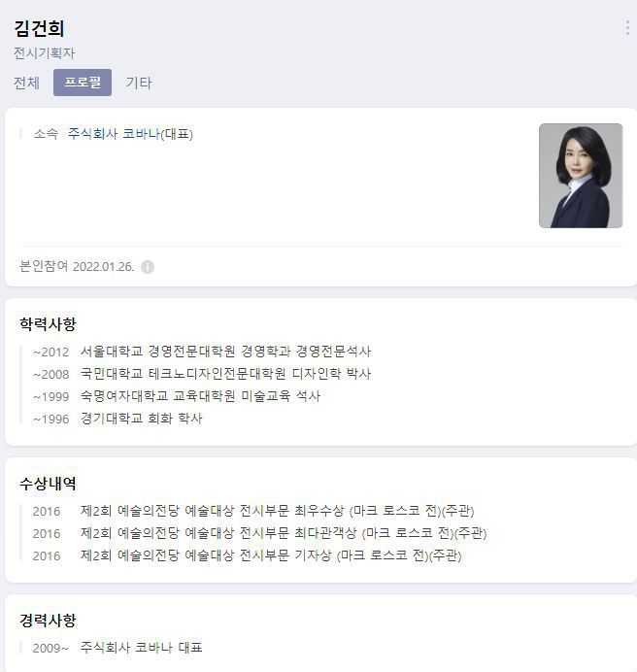637x672 pixels.
Task: Click the info icon beside 본인참여 date
Action: coord(148,267)
